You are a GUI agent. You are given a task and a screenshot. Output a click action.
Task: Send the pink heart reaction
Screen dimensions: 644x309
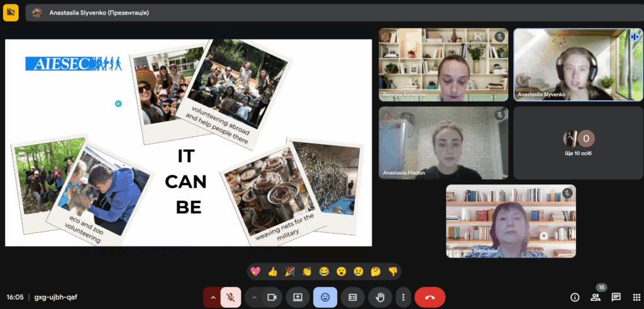click(x=255, y=271)
